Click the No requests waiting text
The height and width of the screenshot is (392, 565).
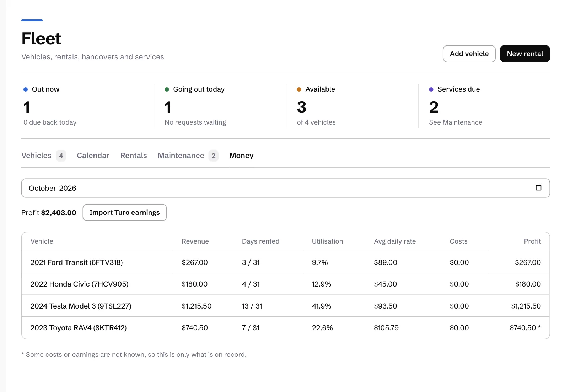point(195,123)
